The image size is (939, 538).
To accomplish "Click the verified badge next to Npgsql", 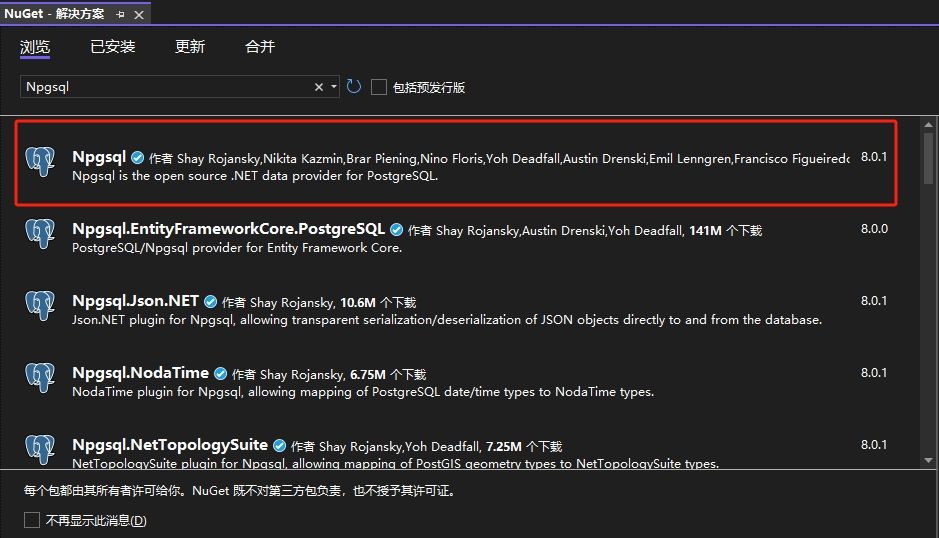I will coord(137,158).
